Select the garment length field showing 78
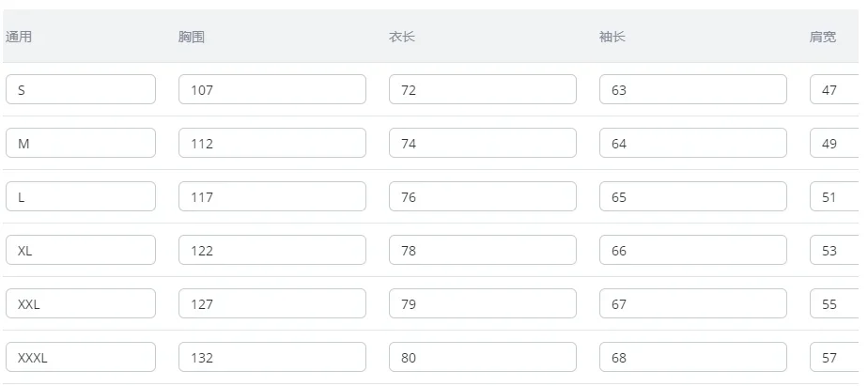868x386 pixels. (x=483, y=250)
